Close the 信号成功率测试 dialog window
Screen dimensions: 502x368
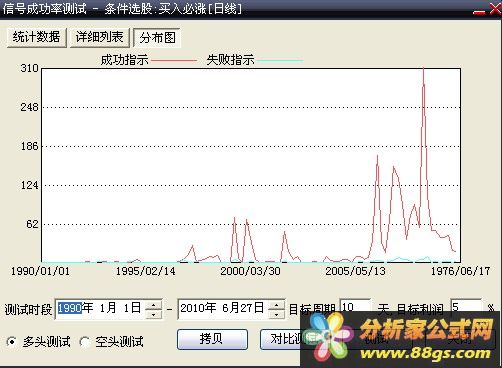coord(495,8)
